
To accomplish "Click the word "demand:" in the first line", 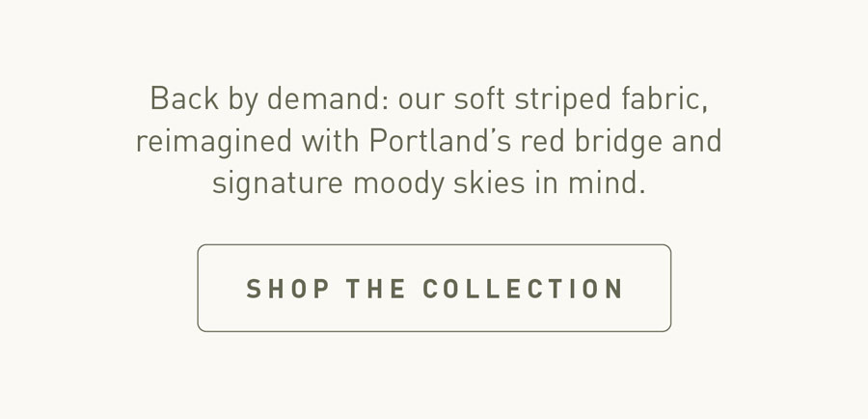I will tap(330, 98).
